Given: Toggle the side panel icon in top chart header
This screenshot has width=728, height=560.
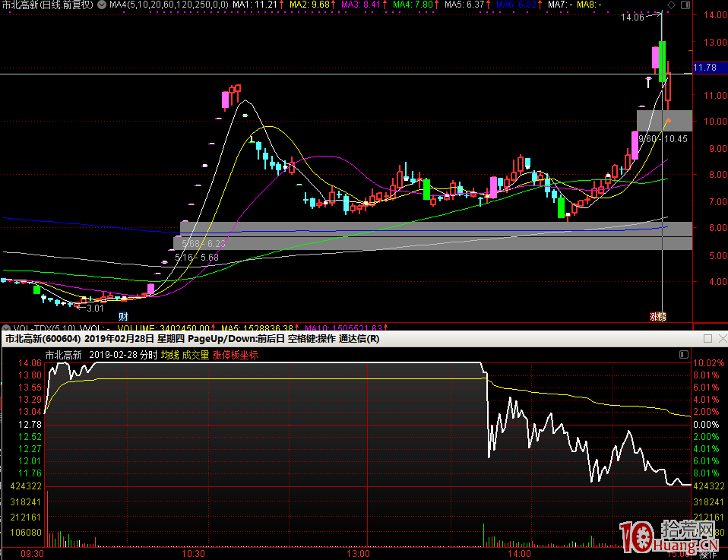Looking at the screenshot, I should coord(685,5).
